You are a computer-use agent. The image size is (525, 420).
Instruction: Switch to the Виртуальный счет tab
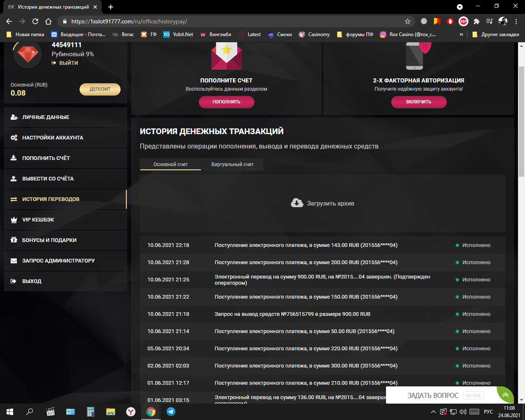click(x=233, y=164)
